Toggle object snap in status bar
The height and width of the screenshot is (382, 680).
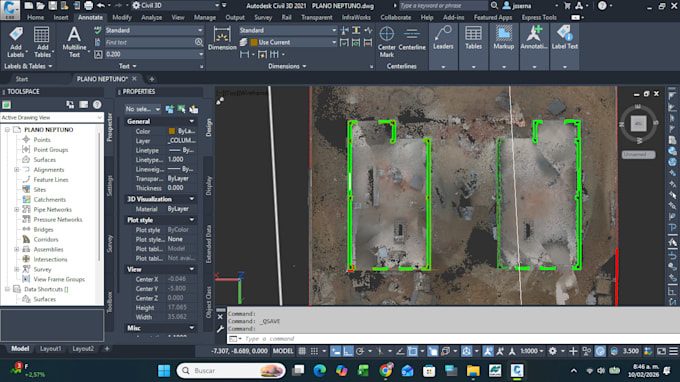tap(412, 351)
